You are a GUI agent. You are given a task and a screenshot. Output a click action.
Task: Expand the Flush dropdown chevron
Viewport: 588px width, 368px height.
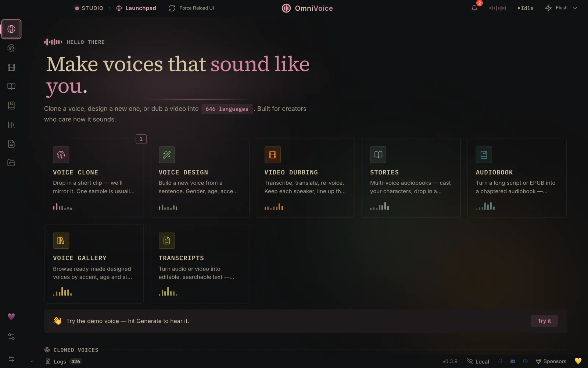pos(575,8)
